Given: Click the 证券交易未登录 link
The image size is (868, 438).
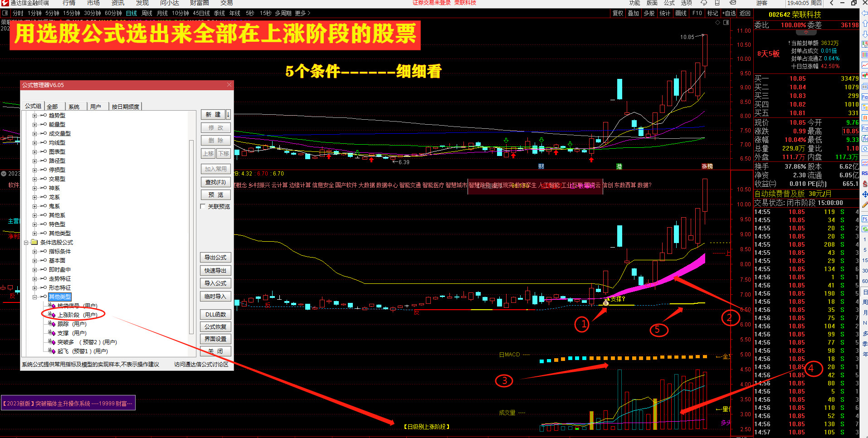Looking at the screenshot, I should (432, 3).
